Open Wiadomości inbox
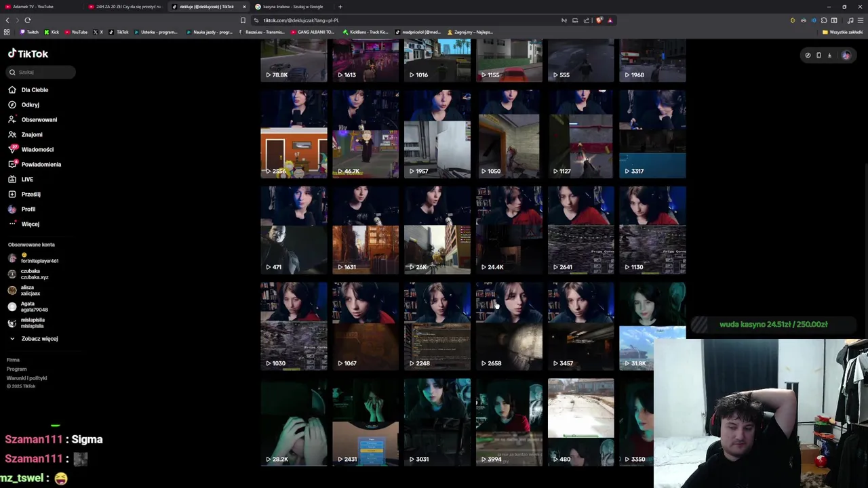The image size is (868, 488). pos(31,149)
